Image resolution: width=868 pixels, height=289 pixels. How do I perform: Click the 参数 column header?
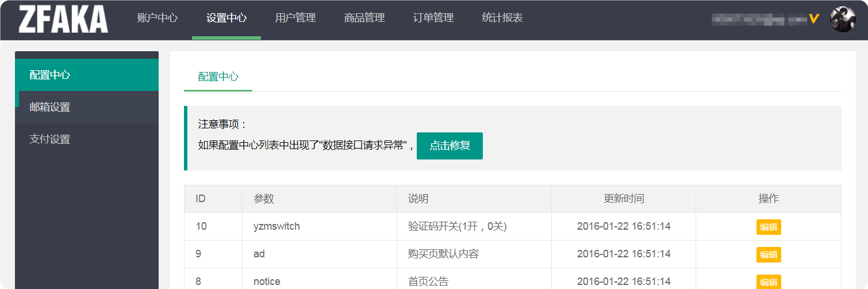click(264, 199)
